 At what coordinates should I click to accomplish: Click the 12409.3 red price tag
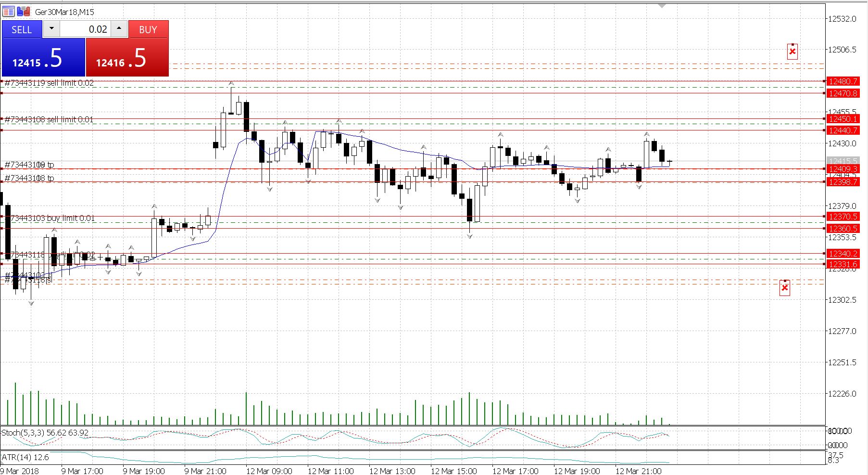pos(843,169)
